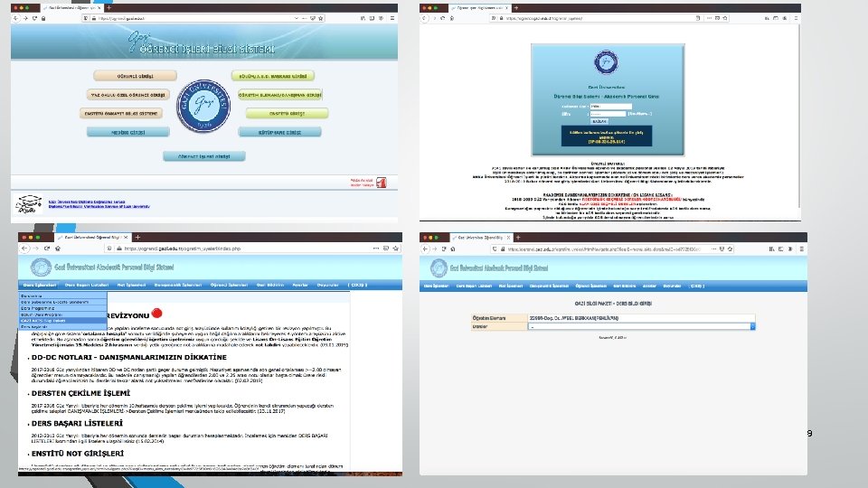868x488 pixels.
Task: Click the password (Şifre) field on login form
Action: (608, 114)
